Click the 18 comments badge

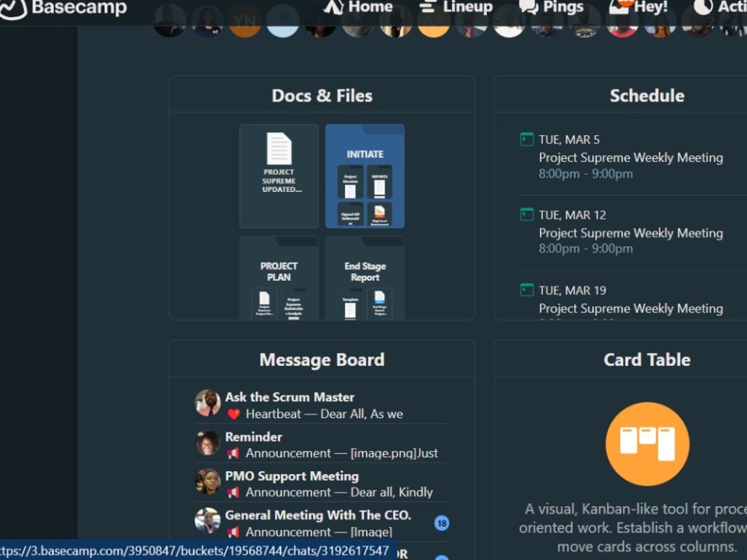[441, 523]
